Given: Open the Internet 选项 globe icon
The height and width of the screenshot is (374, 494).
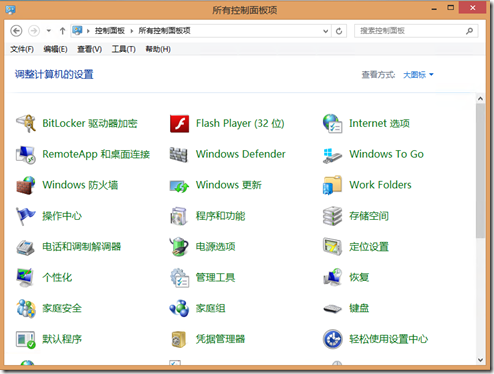Looking at the screenshot, I should tap(332, 124).
